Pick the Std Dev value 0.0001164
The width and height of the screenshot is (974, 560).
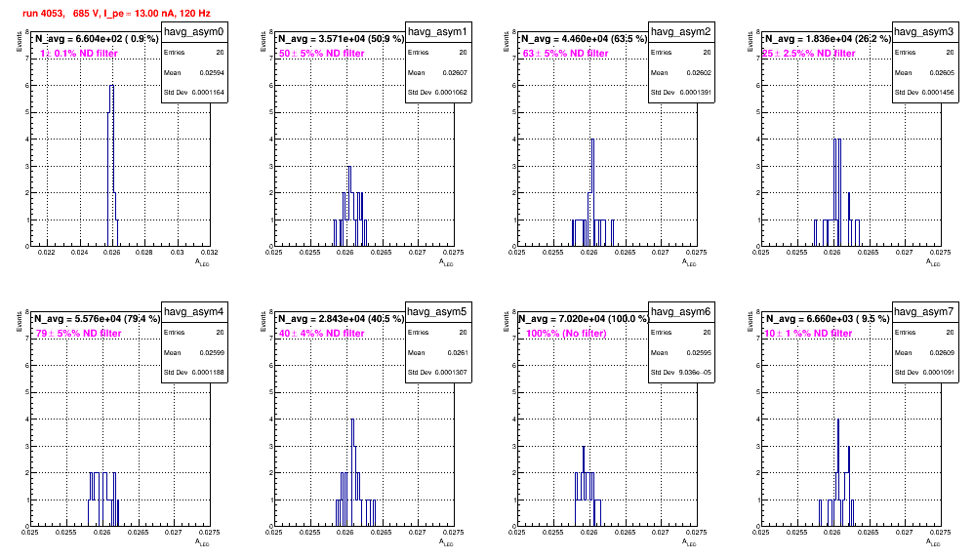click(x=208, y=93)
